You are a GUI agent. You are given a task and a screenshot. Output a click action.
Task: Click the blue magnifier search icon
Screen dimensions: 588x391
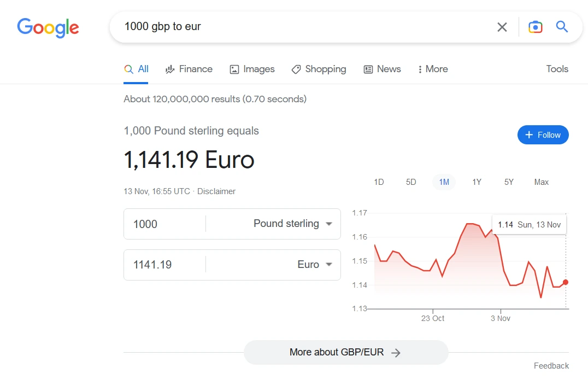click(x=561, y=27)
